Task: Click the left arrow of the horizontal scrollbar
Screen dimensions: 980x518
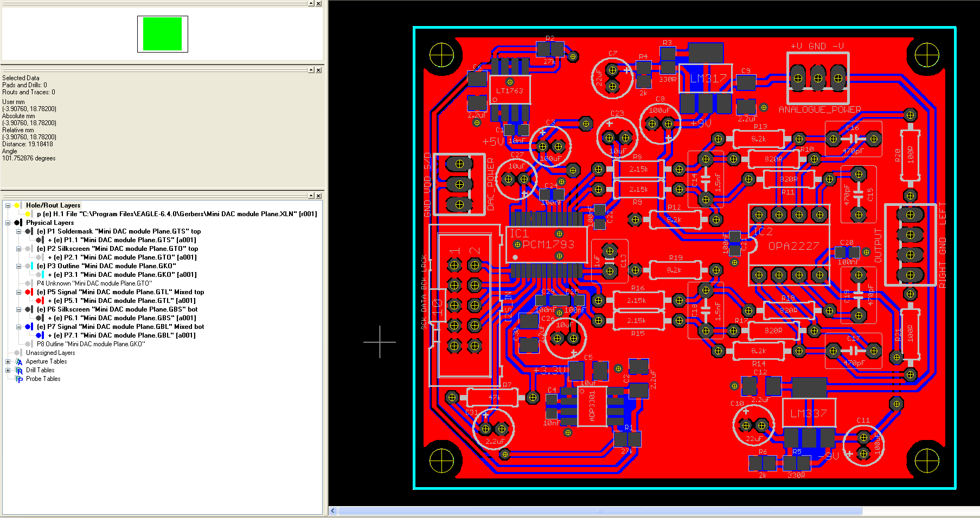Action: click(x=333, y=510)
